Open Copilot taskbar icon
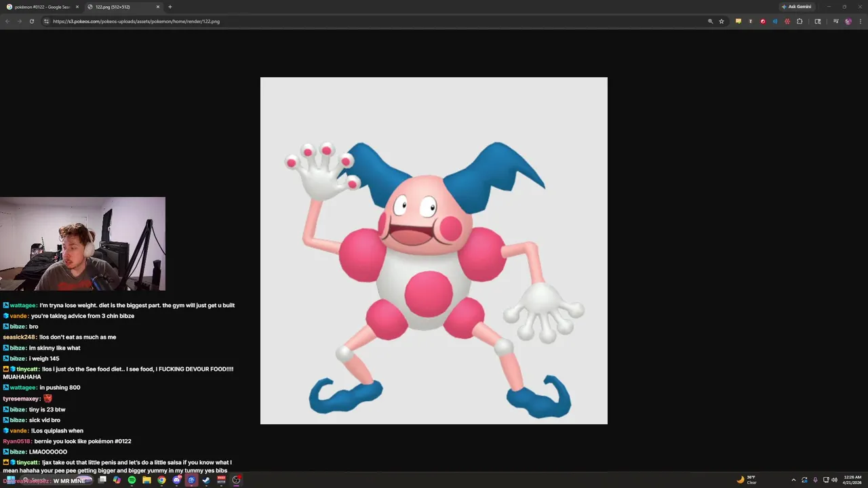Image resolution: width=868 pixels, height=488 pixels. tap(117, 480)
